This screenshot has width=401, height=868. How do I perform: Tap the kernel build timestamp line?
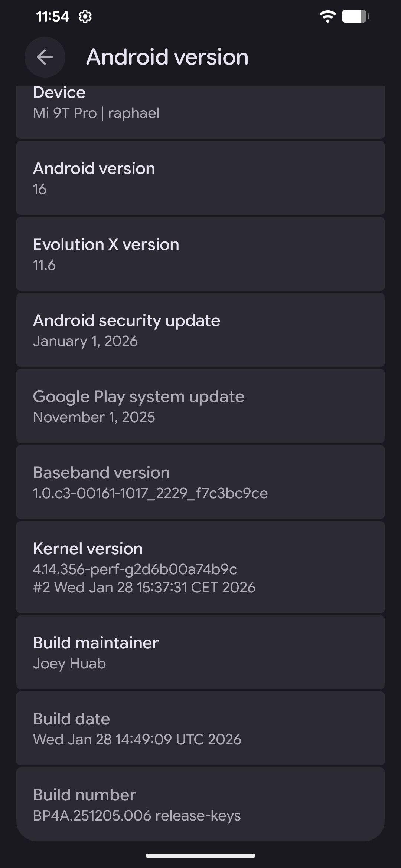tap(144, 588)
